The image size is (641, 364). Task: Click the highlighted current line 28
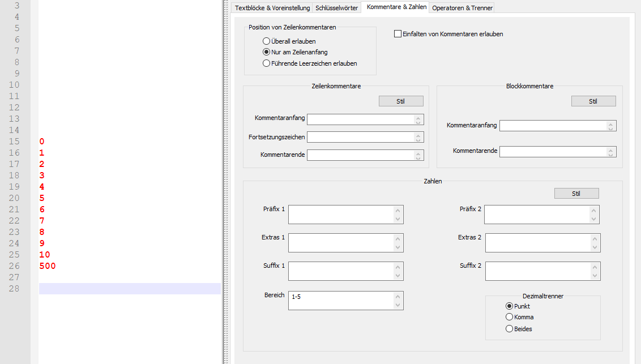pos(130,289)
